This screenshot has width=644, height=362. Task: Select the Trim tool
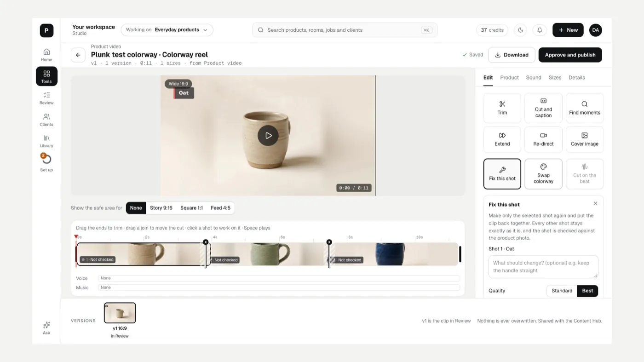(502, 108)
